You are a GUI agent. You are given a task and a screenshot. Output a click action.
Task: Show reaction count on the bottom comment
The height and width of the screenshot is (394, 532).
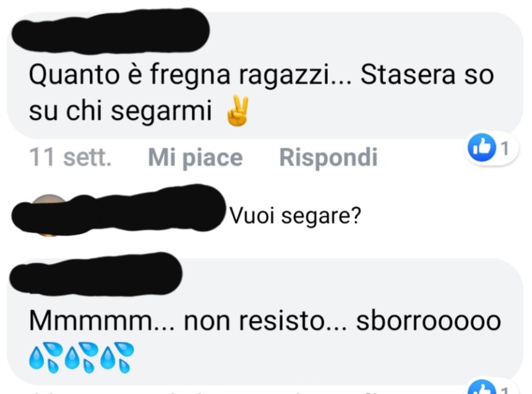505,390
